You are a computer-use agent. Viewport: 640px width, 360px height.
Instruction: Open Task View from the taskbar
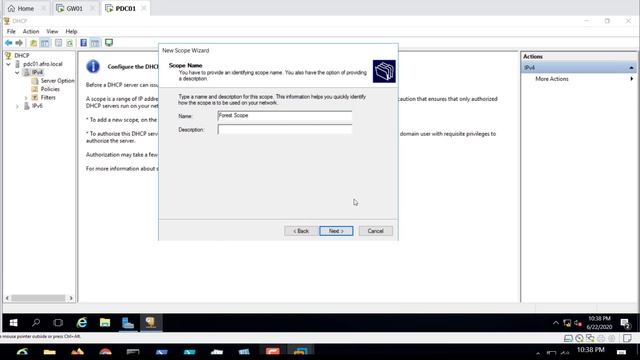click(x=58, y=323)
